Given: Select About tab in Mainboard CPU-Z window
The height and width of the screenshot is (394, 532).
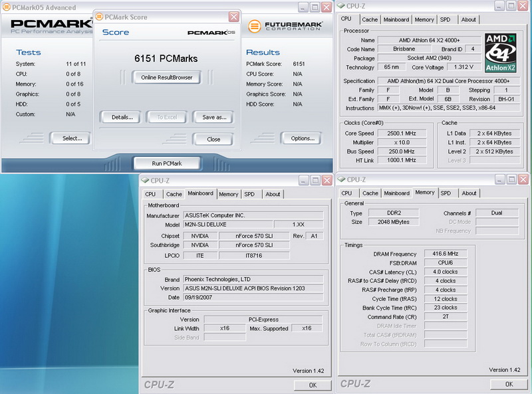Looking at the screenshot, I should (x=273, y=194).
